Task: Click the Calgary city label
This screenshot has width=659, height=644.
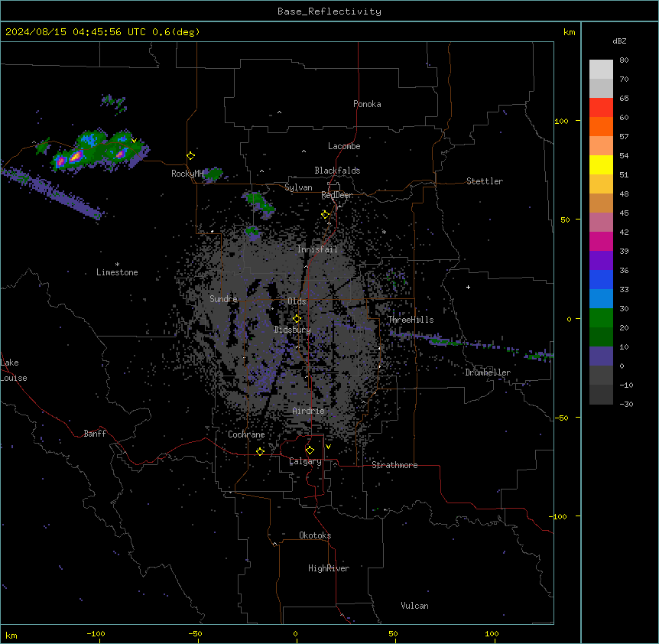Action: coord(305,461)
